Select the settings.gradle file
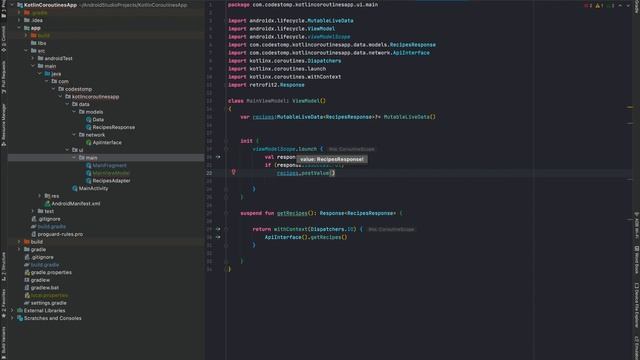The height and width of the screenshot is (360, 640). pos(48,303)
